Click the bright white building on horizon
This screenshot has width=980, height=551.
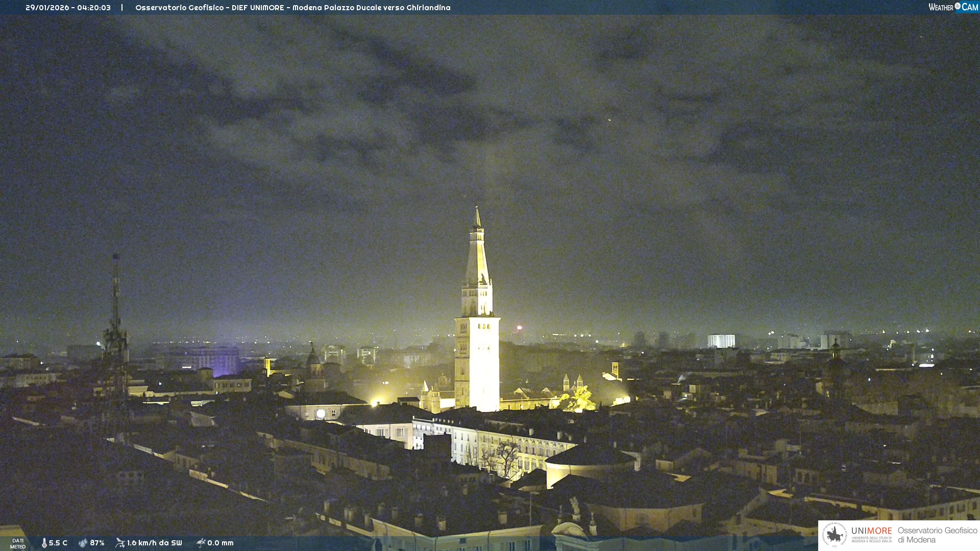[721, 341]
